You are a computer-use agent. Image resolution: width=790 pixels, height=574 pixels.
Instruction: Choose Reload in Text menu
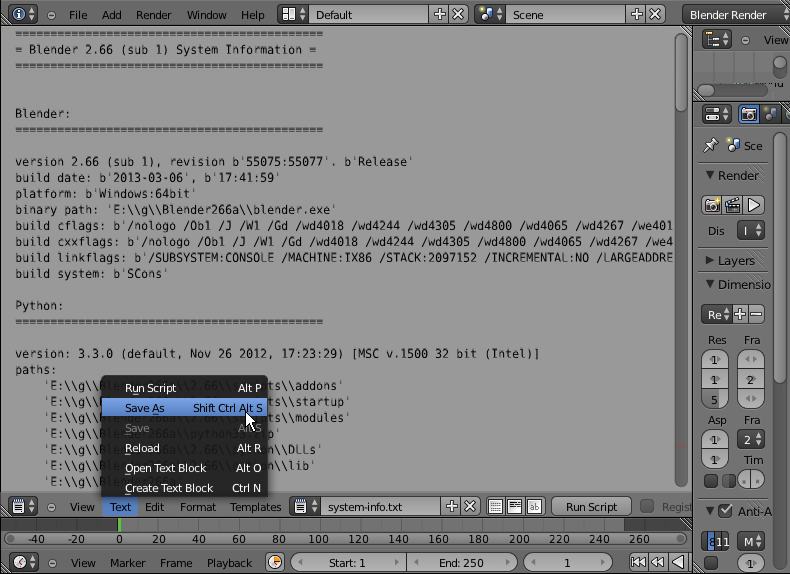[x=184, y=448]
